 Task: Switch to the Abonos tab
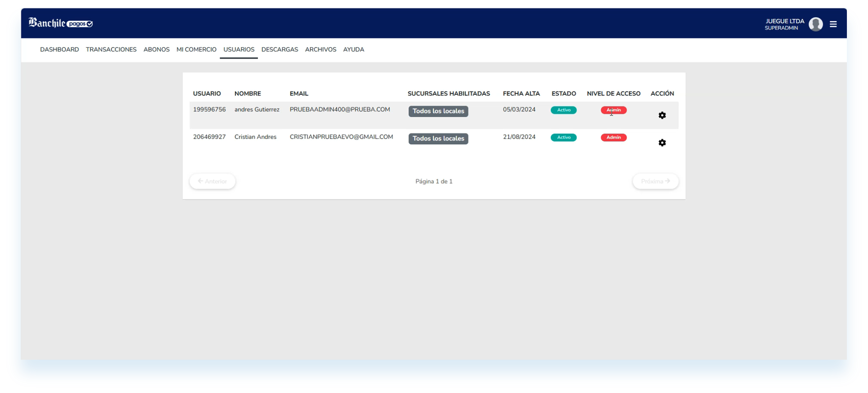click(x=156, y=50)
